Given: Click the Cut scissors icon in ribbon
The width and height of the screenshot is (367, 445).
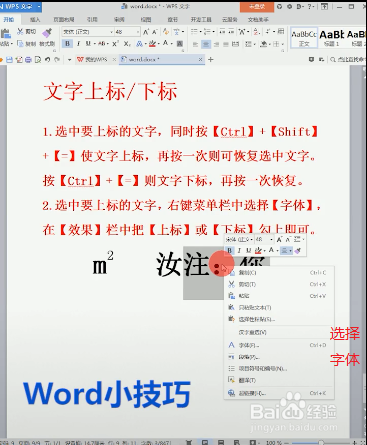Looking at the screenshot, I should [20, 32].
